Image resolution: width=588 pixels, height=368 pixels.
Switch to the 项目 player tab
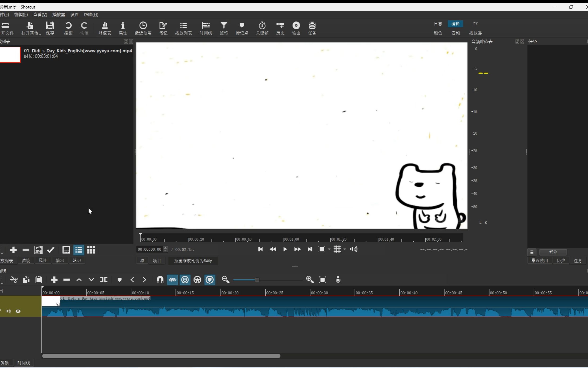[x=157, y=261]
